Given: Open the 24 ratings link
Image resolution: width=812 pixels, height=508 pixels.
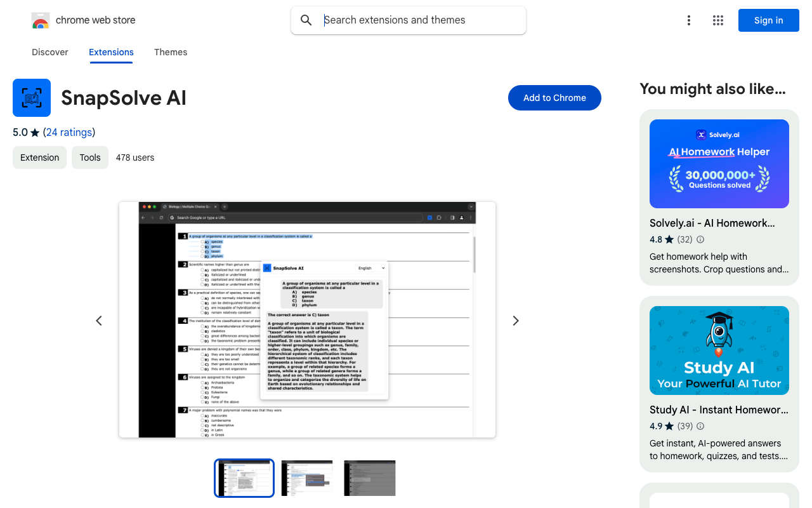Looking at the screenshot, I should (x=69, y=132).
